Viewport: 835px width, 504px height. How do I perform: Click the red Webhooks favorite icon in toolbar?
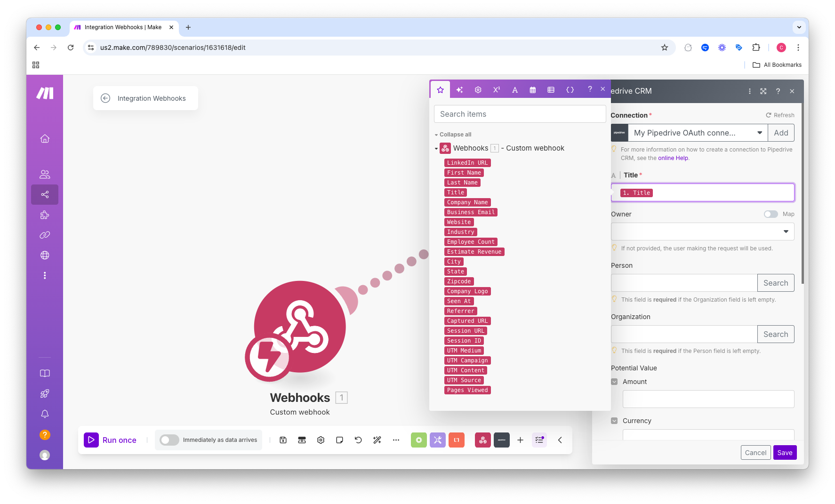(x=482, y=440)
